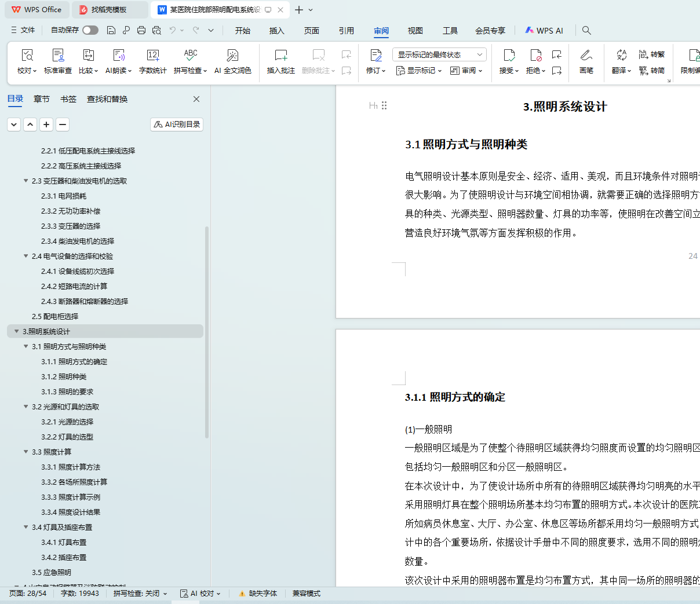Screen dimensions: 700x604
Task: Click the AI 全文润色 polish icon
Action: coord(232,56)
